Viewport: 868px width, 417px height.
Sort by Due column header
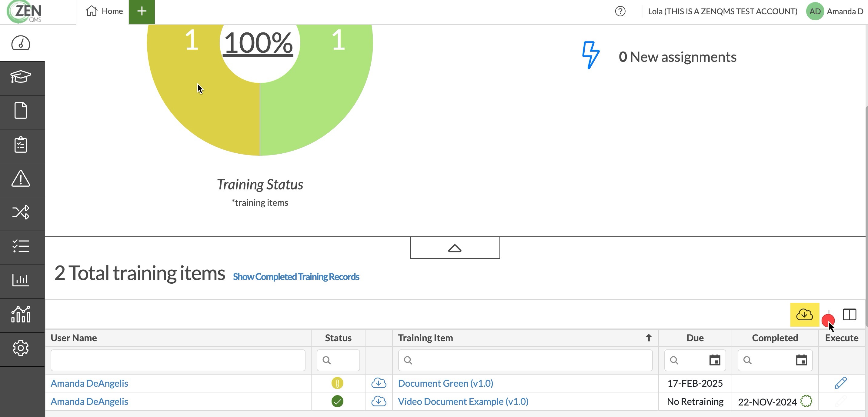695,338
